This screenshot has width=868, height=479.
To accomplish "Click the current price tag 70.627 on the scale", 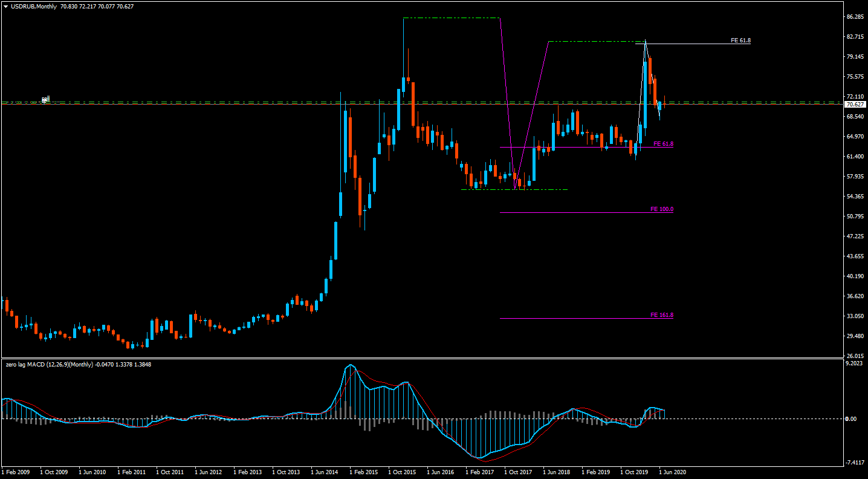I will [854, 104].
